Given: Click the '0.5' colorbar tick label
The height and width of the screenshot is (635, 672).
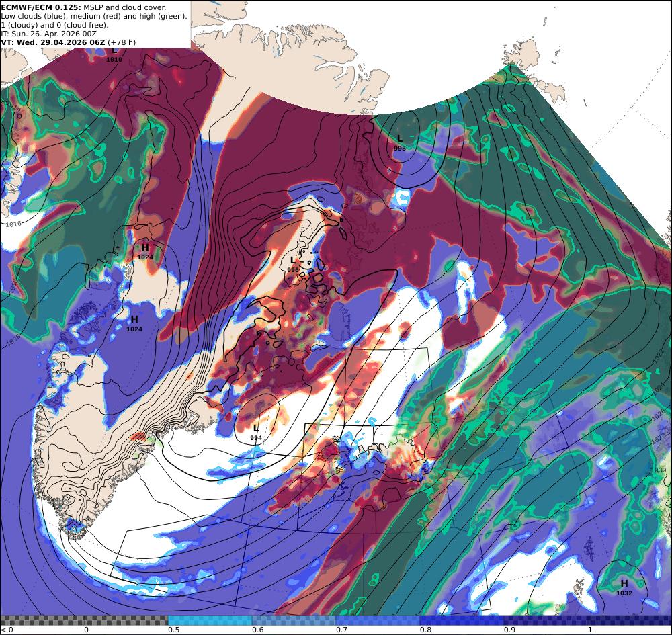Looking at the screenshot, I should coord(173,630).
